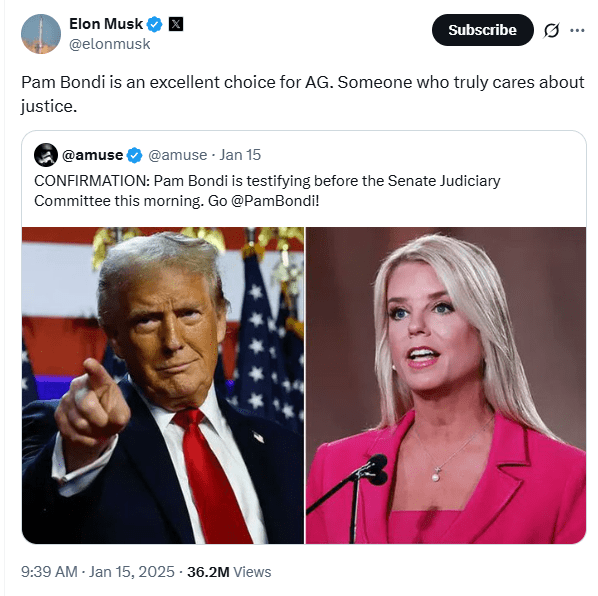
Task: Click the verified badge beside @amuse name
Action: [134, 156]
